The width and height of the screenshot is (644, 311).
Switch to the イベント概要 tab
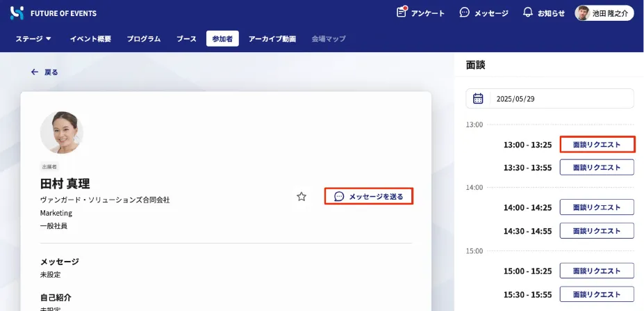coord(90,39)
